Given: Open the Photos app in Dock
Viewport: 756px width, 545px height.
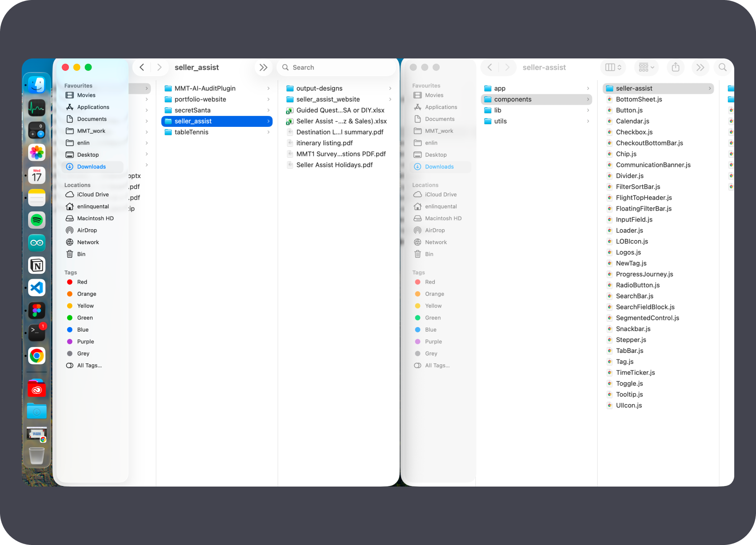Looking at the screenshot, I should [37, 153].
